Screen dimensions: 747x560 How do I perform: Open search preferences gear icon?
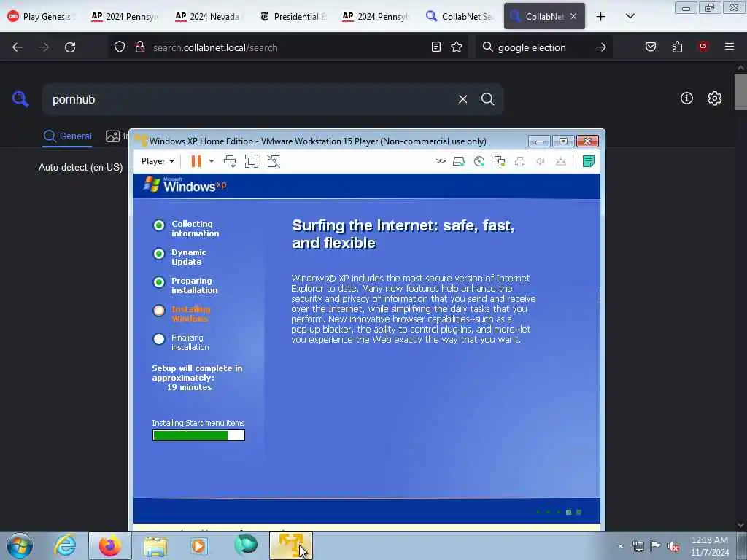pyautogui.click(x=715, y=98)
